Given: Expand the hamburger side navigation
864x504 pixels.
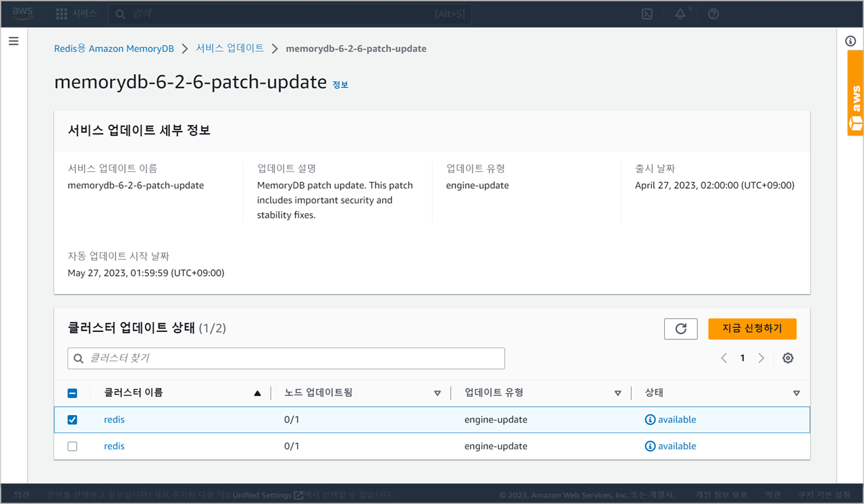Looking at the screenshot, I should [13, 41].
